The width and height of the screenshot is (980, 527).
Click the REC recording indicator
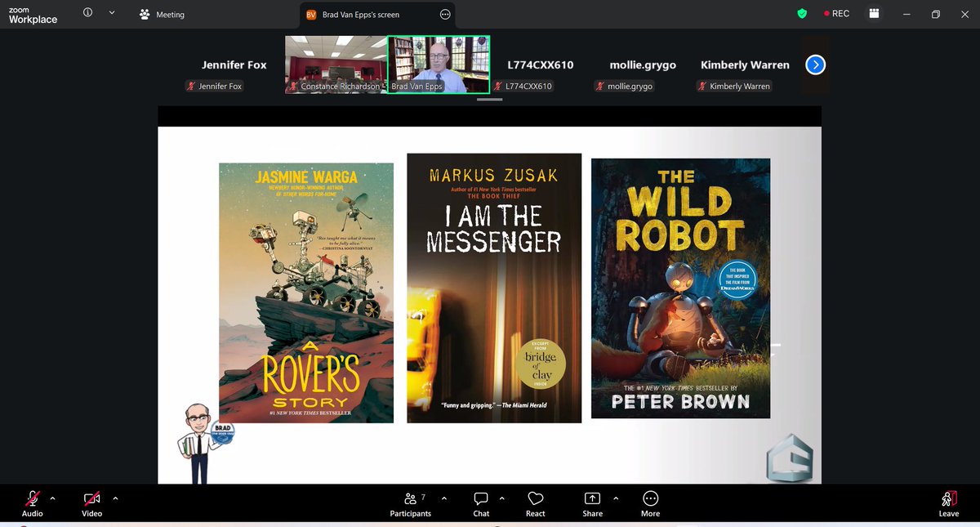tap(837, 14)
